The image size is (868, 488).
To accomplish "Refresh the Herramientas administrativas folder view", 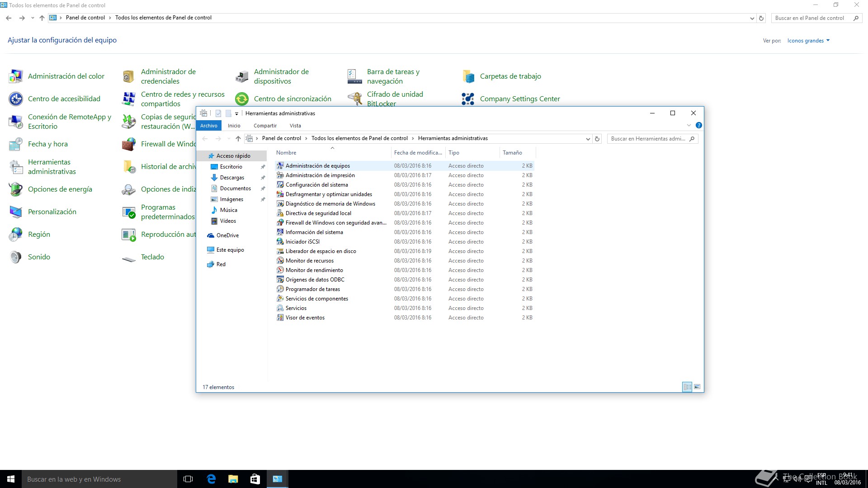I will (x=597, y=139).
